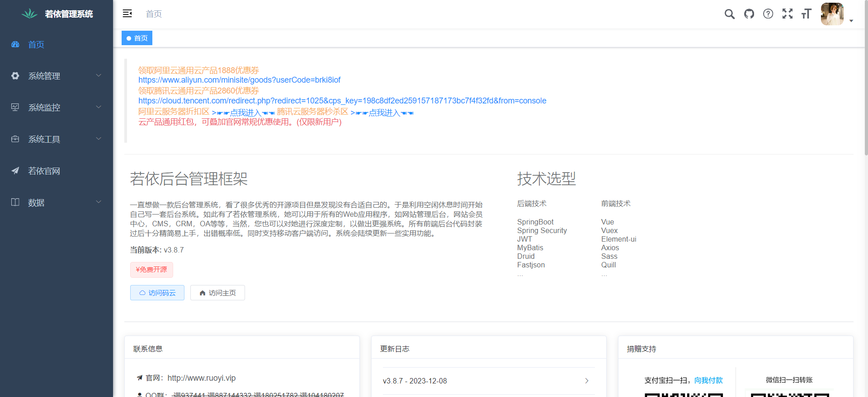The width and height of the screenshot is (868, 397).
Task: Toggle the sidebar with hamburger icon
Action: click(x=127, y=14)
